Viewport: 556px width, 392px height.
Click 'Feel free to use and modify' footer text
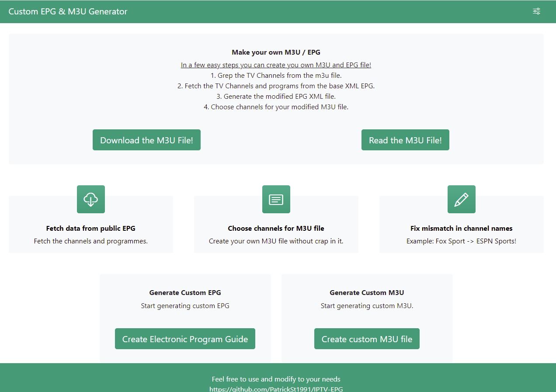click(x=276, y=379)
